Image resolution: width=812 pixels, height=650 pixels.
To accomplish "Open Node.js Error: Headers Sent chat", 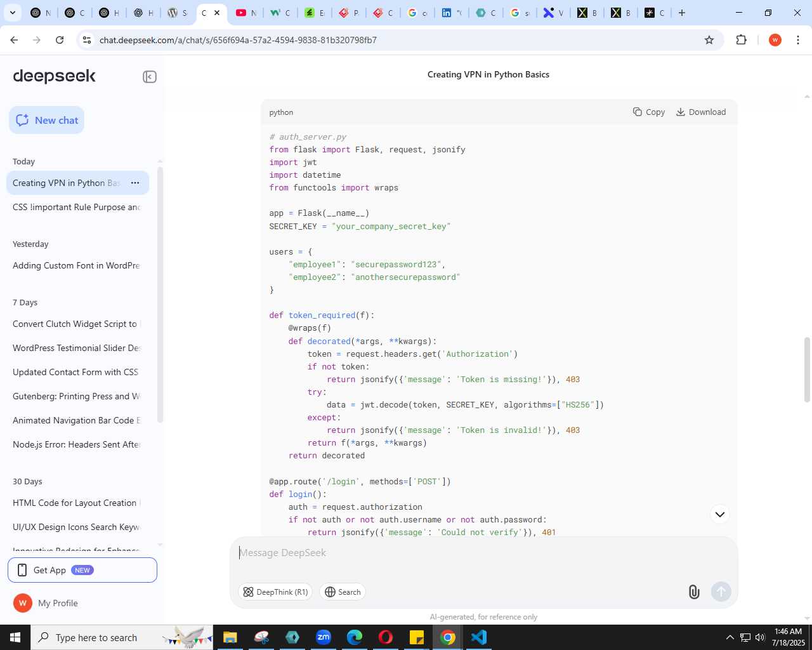I will coord(77,444).
